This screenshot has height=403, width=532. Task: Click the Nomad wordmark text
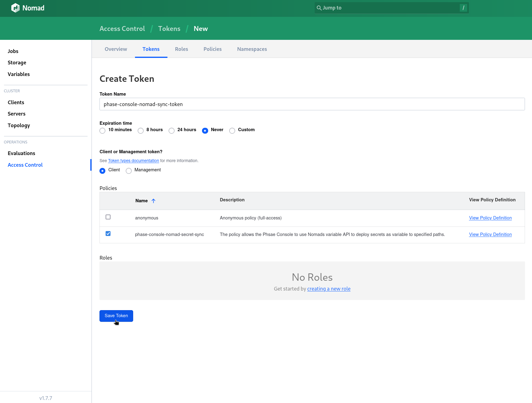click(33, 8)
